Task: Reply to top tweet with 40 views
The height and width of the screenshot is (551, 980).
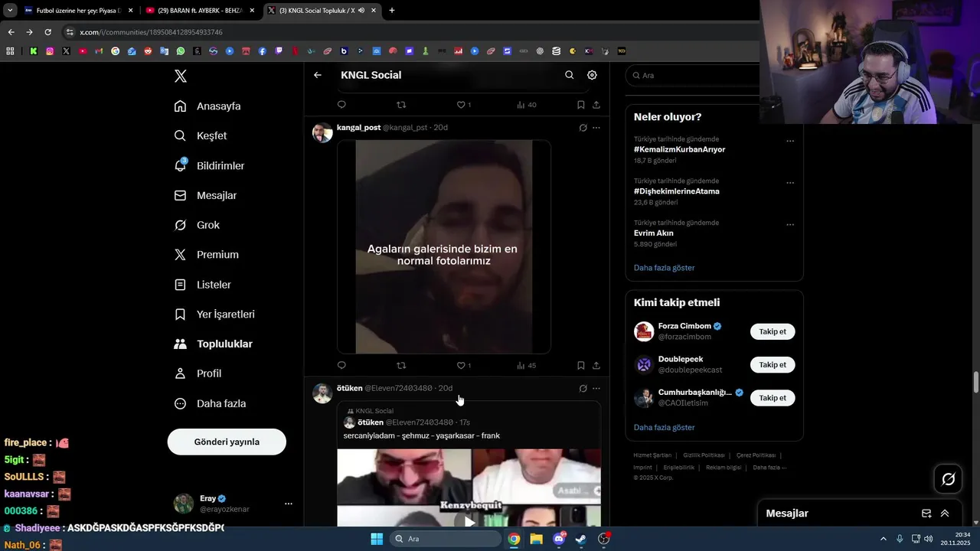Action: pos(341,105)
